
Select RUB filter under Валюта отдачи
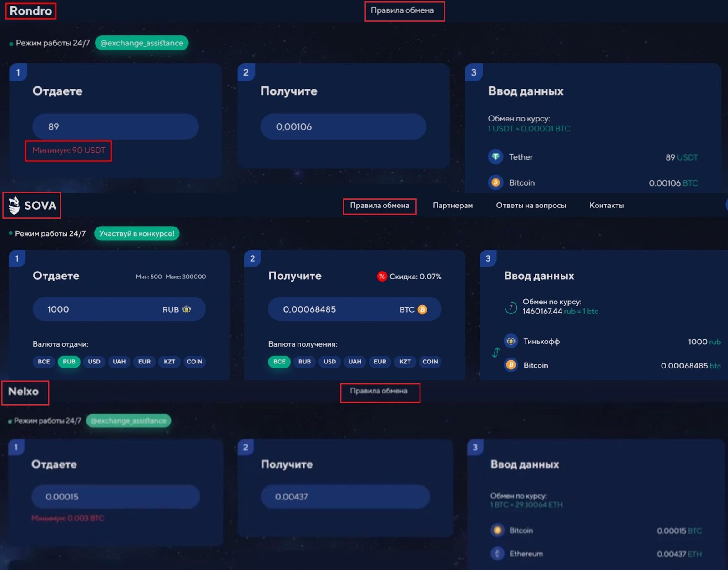pos(69,362)
